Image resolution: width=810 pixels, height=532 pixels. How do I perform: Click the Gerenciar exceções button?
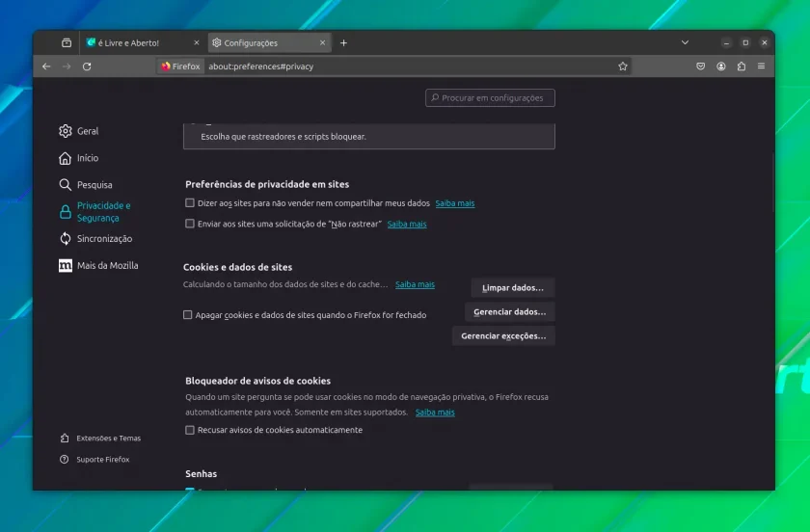503,336
